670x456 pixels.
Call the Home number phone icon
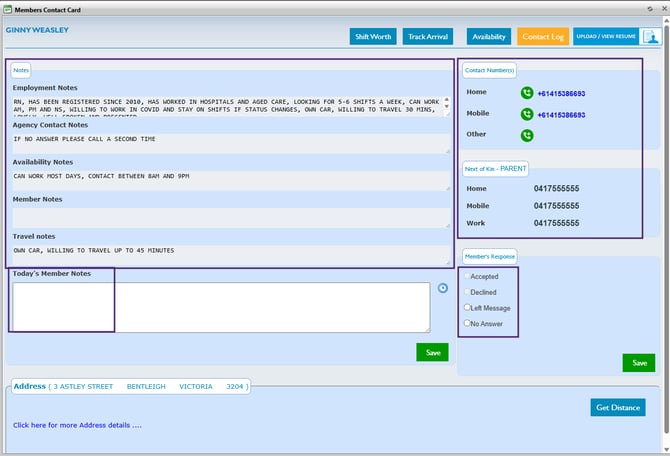click(527, 93)
